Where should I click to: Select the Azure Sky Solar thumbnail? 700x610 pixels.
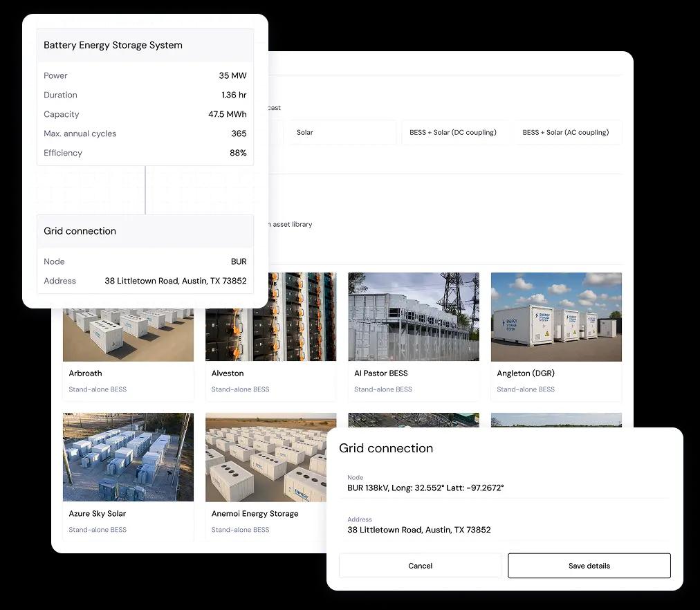(128, 457)
